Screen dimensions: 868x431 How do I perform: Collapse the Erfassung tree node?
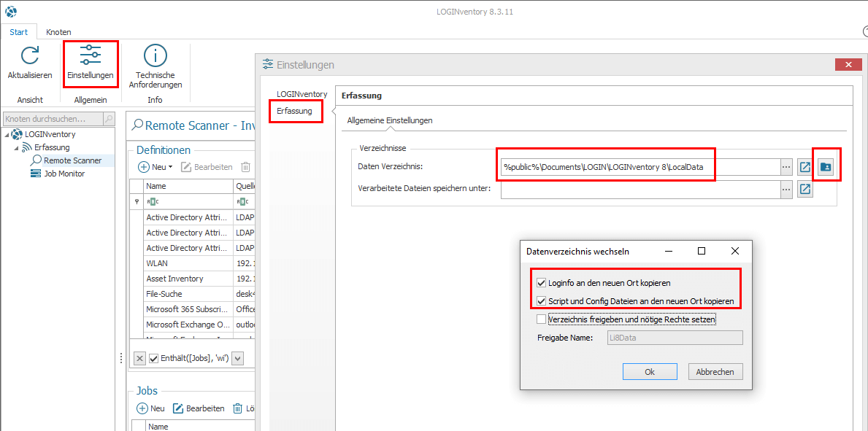(x=17, y=148)
